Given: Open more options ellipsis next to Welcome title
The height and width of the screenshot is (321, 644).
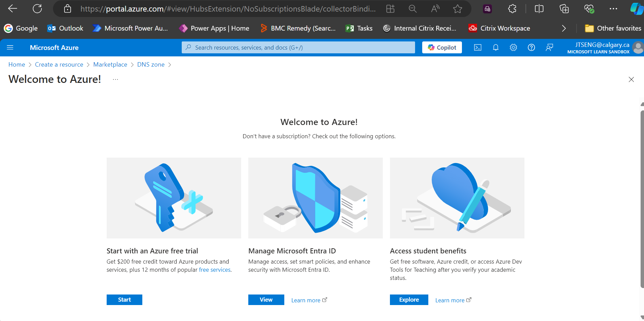Looking at the screenshot, I should pos(115,79).
